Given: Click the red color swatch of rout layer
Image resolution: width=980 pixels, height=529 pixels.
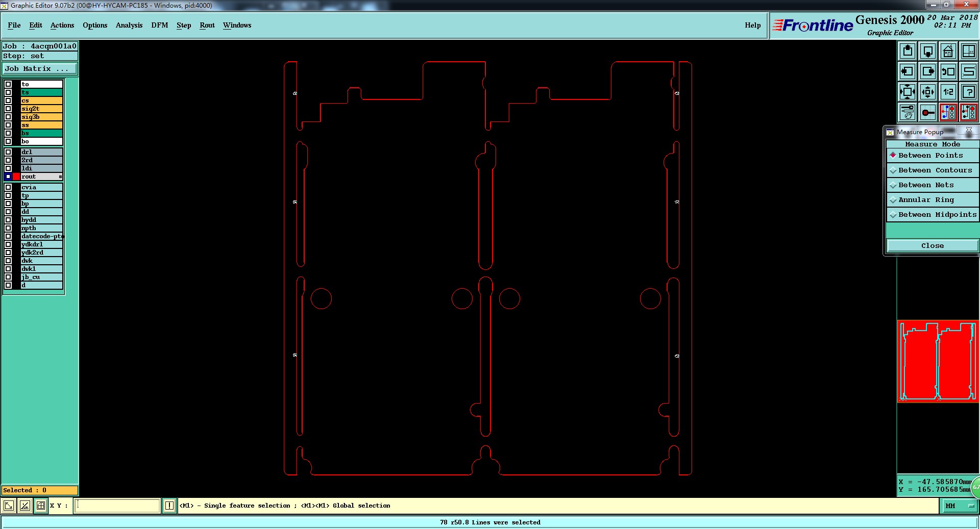Looking at the screenshot, I should pyautogui.click(x=16, y=177).
